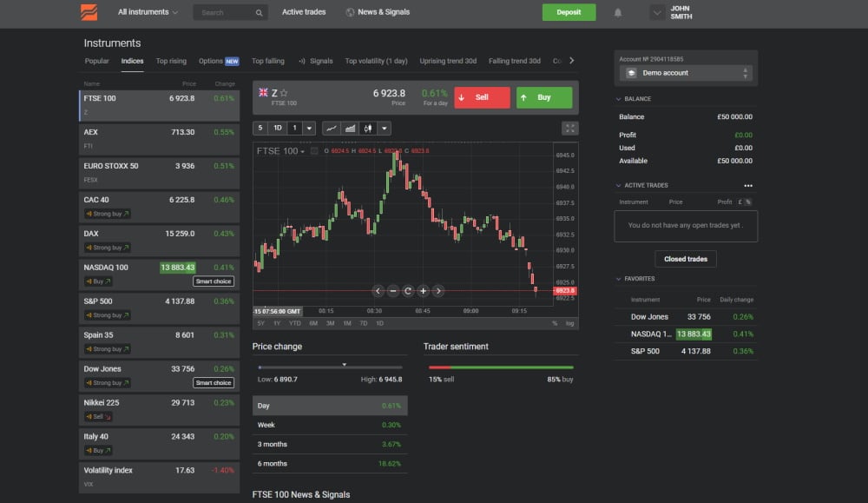Click the globe icon next to News & Signals

pos(350,12)
